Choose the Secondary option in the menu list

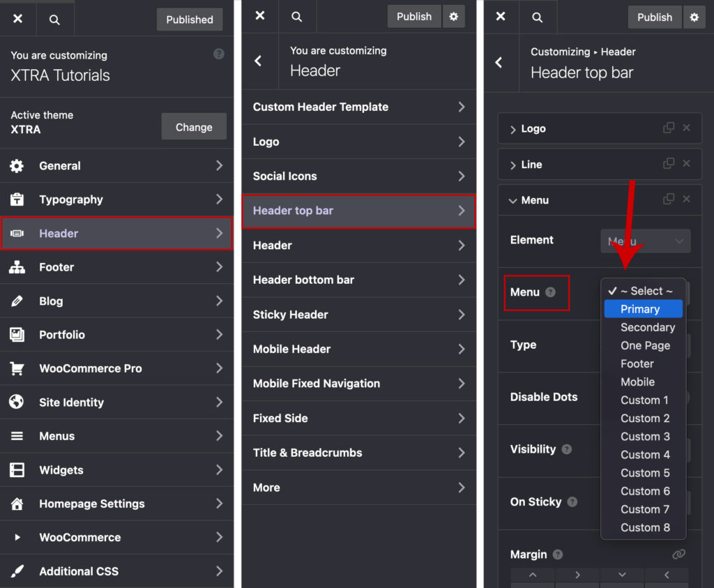tap(648, 327)
